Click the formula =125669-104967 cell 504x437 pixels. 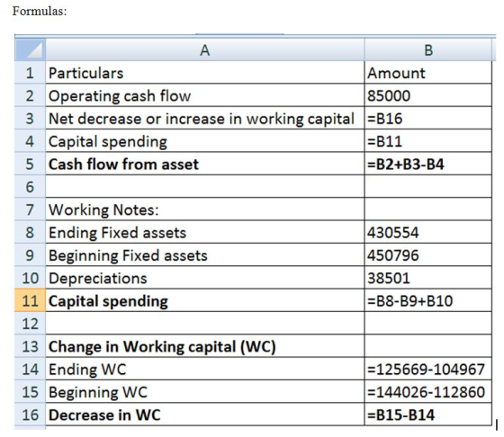tap(428, 369)
